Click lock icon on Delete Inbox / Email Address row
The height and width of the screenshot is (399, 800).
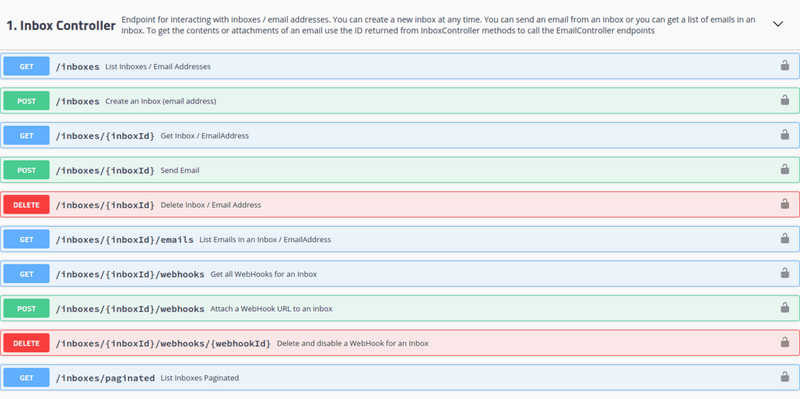point(785,204)
